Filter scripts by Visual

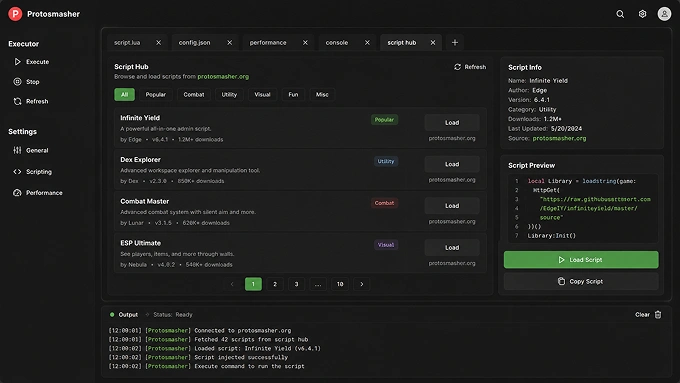pyautogui.click(x=262, y=95)
